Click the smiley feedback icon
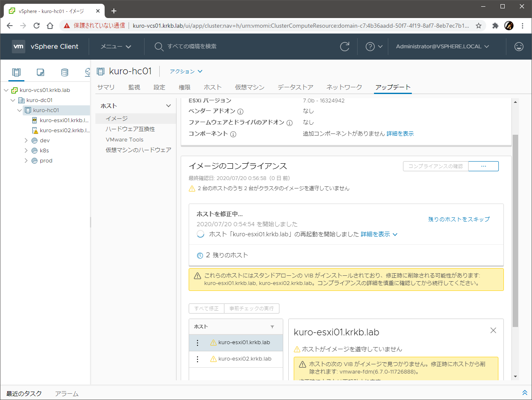The width and height of the screenshot is (532, 400). click(x=519, y=47)
